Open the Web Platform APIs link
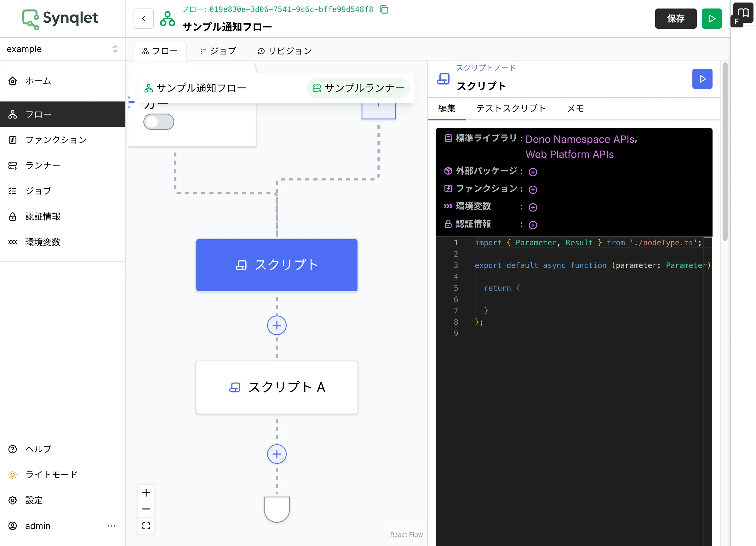This screenshot has width=756, height=546. 570,154
